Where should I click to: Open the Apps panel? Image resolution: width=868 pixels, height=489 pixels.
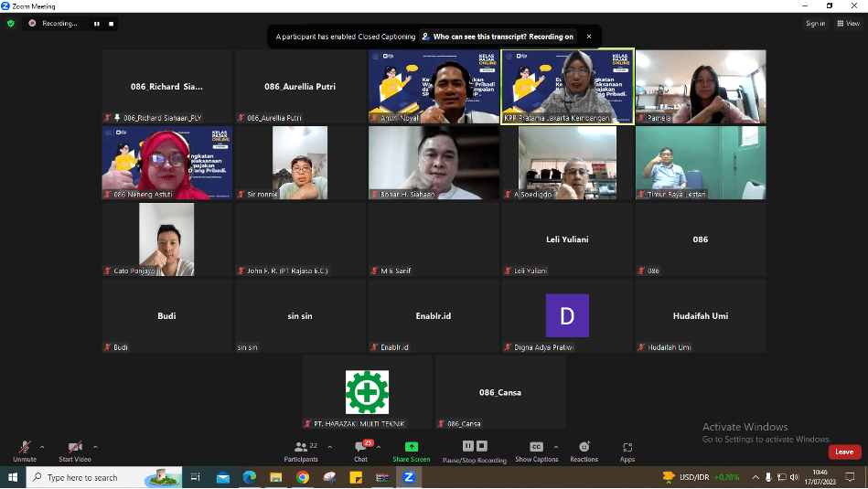click(x=627, y=449)
